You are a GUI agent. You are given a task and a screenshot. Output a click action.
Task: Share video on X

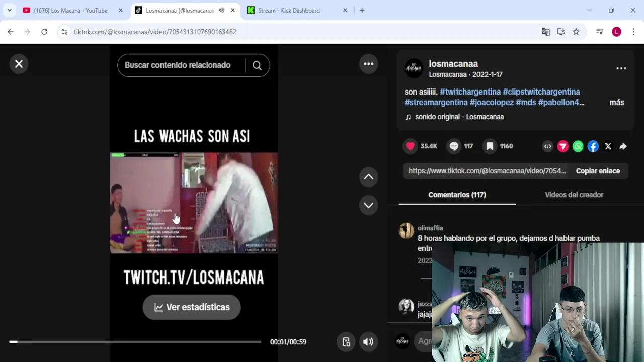point(608,146)
